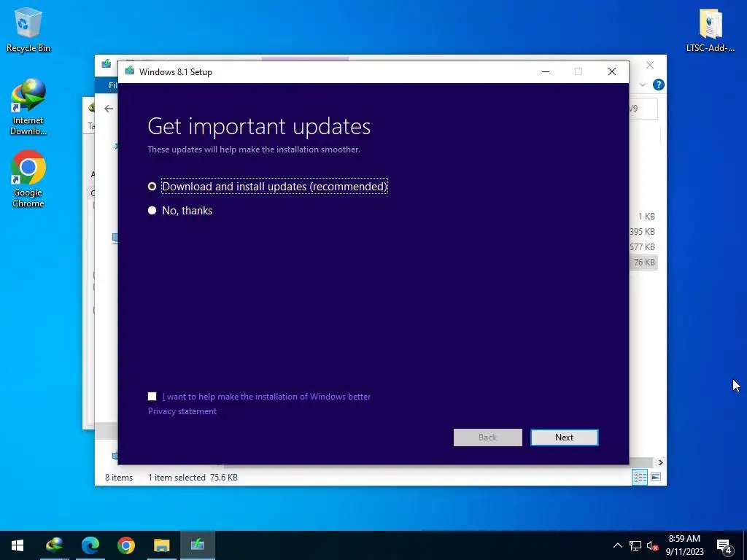Click the Next button in Setup
747x560 pixels.
click(564, 437)
